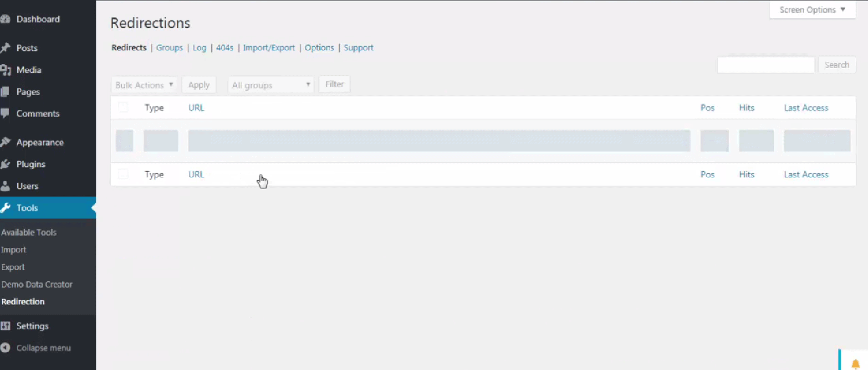Screen dimensions: 868x370
Task: Click the Plugins plug icon
Action: 5,164
